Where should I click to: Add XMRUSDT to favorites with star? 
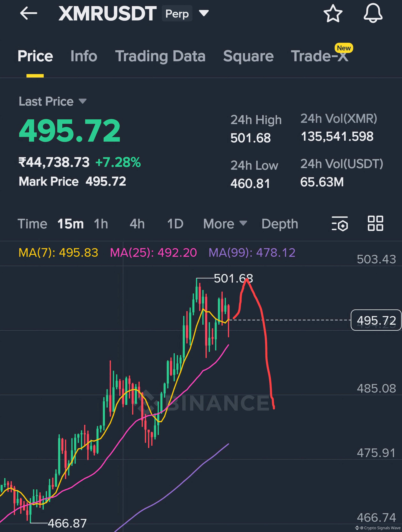pyautogui.click(x=333, y=13)
